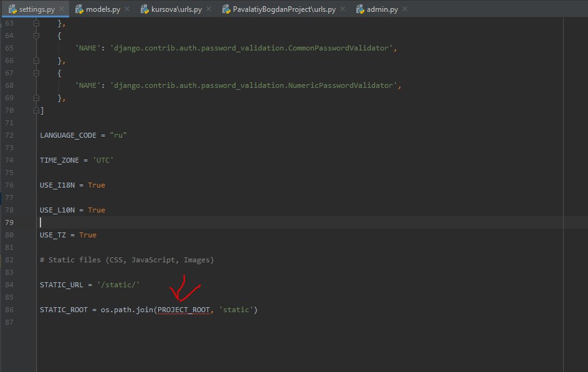Switch to the admin.py tab
The image size is (588, 372).
coord(382,9)
